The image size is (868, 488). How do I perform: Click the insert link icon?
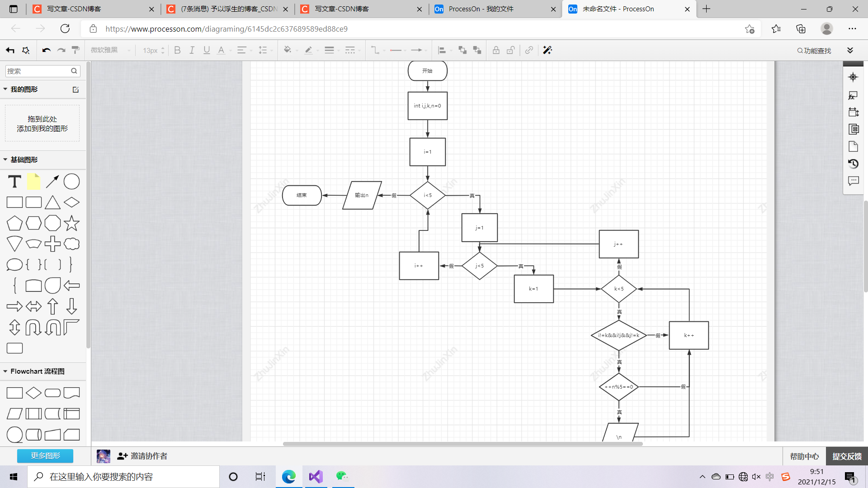(529, 50)
